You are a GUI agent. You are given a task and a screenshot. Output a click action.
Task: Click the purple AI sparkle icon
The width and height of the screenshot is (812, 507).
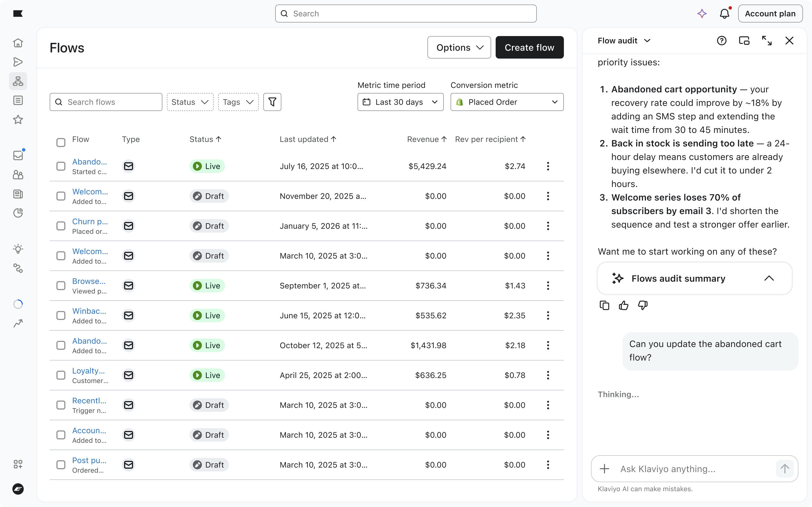click(702, 14)
